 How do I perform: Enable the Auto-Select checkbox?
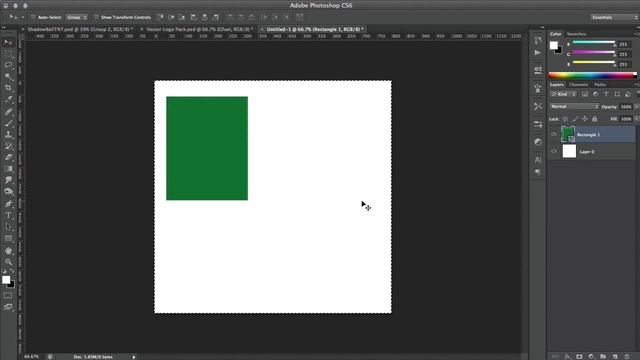point(33,17)
